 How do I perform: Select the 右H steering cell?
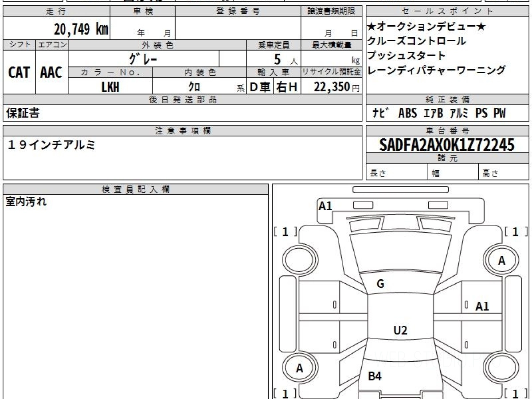point(287,87)
